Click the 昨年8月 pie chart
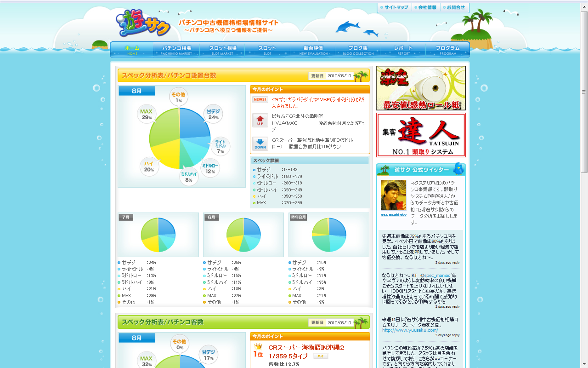The width and height of the screenshot is (588, 368). pyautogui.click(x=329, y=235)
